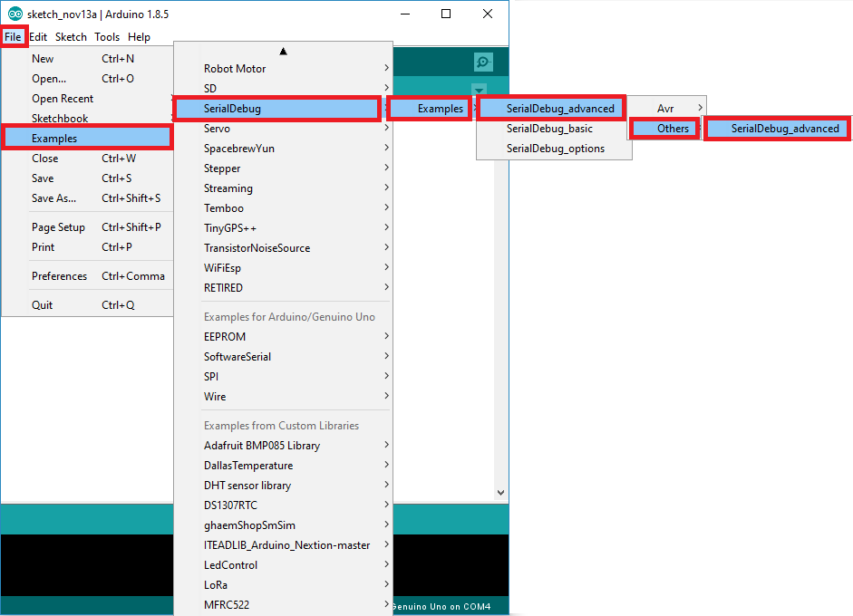This screenshot has width=853, height=616.
Task: Expand the Others submenu
Action: coord(664,129)
